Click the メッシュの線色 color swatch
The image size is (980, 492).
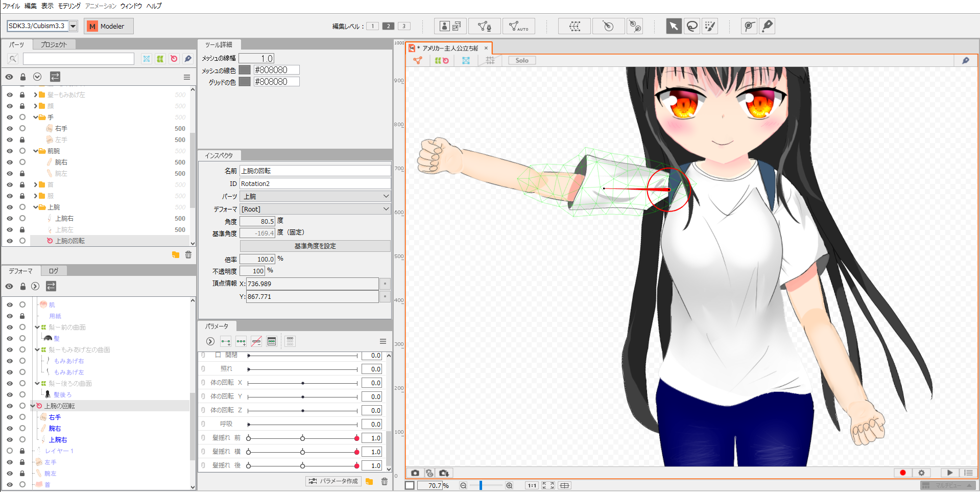coord(245,70)
